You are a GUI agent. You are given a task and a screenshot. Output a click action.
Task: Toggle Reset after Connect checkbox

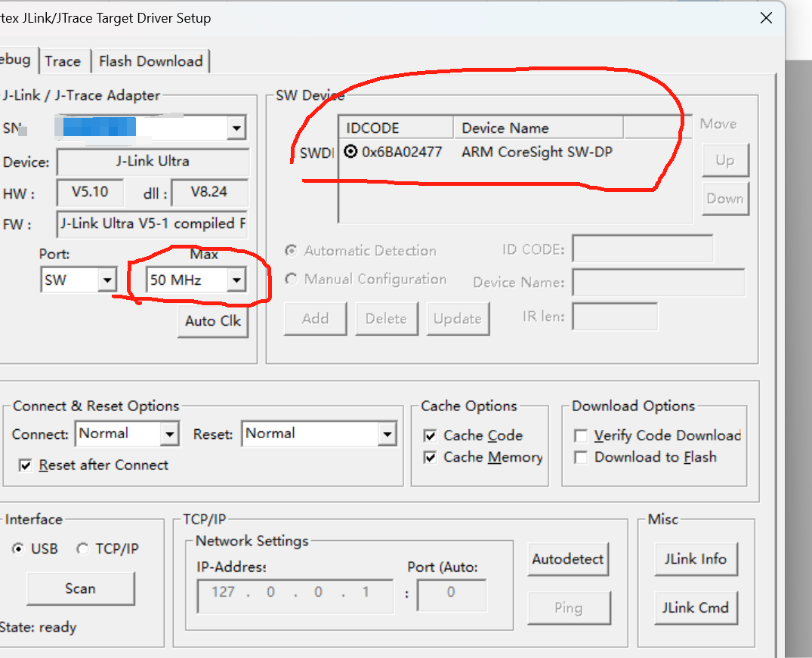25,465
